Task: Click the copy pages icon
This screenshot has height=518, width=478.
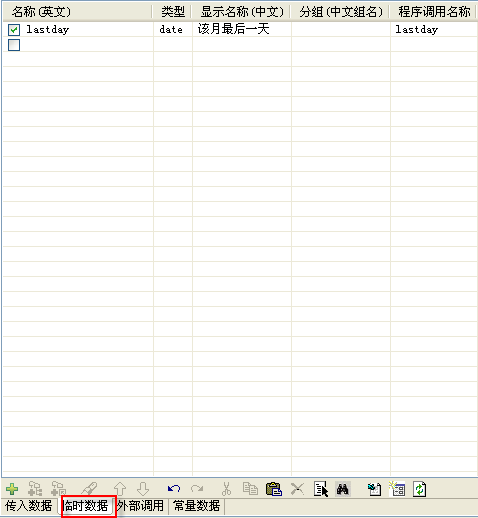Action: click(x=250, y=489)
